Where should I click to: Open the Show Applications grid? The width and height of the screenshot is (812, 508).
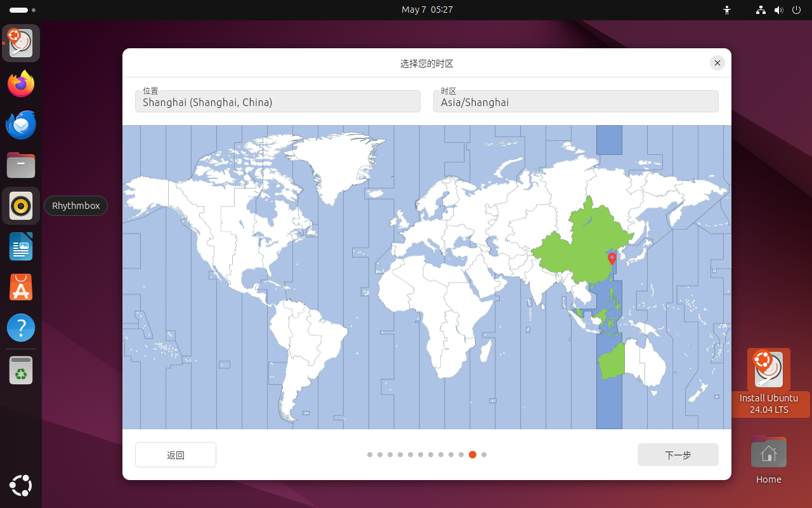[x=21, y=486]
